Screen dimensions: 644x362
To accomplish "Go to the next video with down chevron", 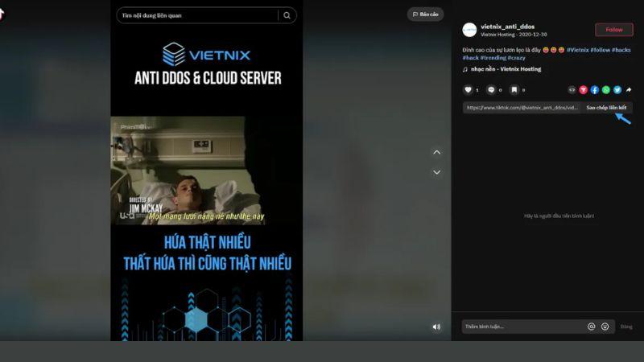I will pos(437,172).
